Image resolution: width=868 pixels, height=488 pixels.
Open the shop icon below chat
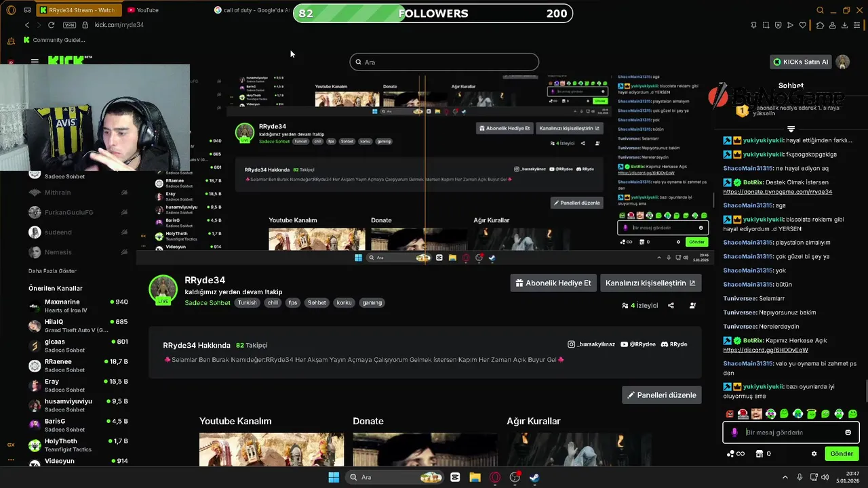(764, 453)
